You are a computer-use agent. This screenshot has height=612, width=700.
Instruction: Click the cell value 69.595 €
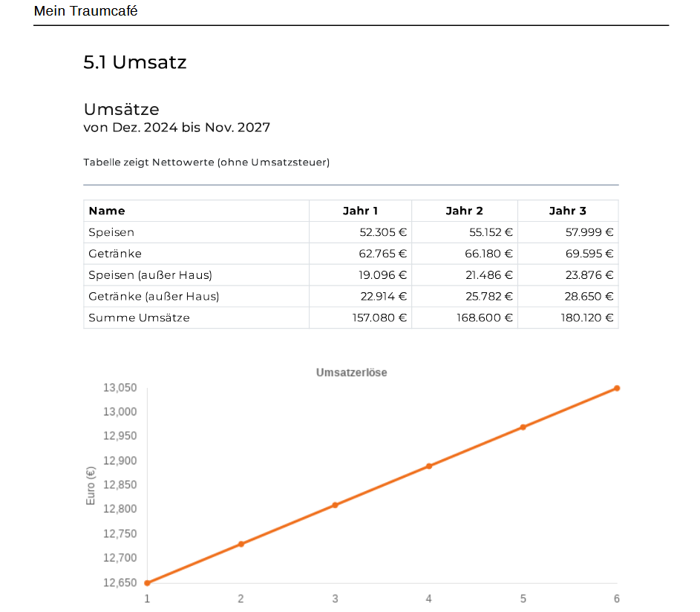[x=589, y=254]
